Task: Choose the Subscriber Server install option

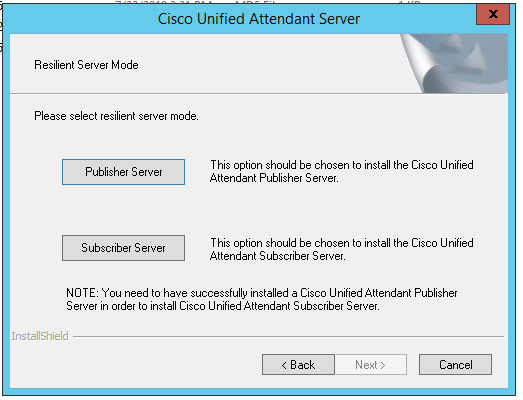Action: pos(123,248)
